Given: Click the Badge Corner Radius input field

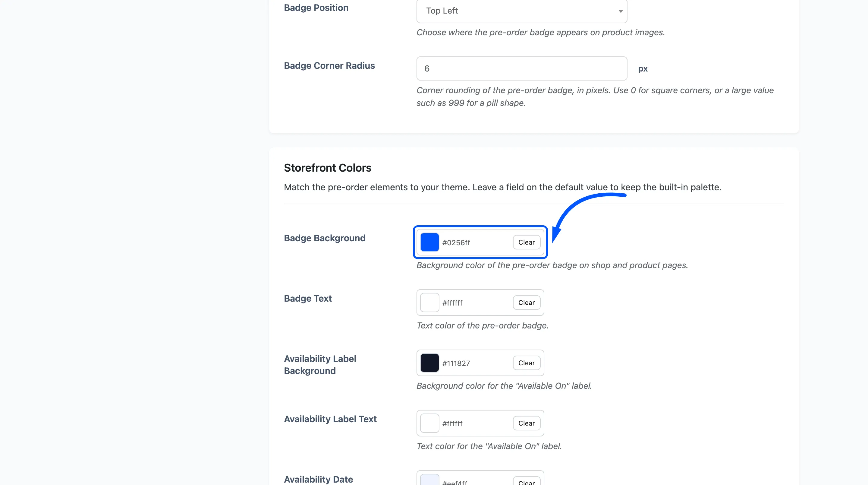Looking at the screenshot, I should pyautogui.click(x=522, y=68).
